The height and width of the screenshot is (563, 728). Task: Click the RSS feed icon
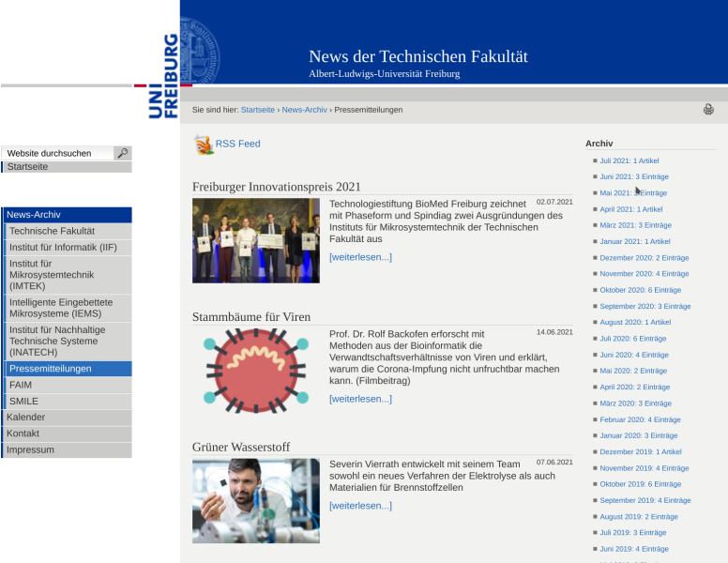(x=203, y=145)
